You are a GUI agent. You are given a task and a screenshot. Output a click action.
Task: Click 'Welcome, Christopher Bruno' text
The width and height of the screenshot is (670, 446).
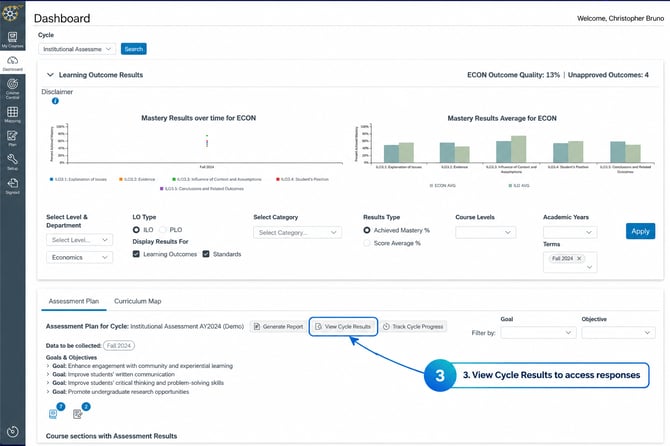[620, 18]
